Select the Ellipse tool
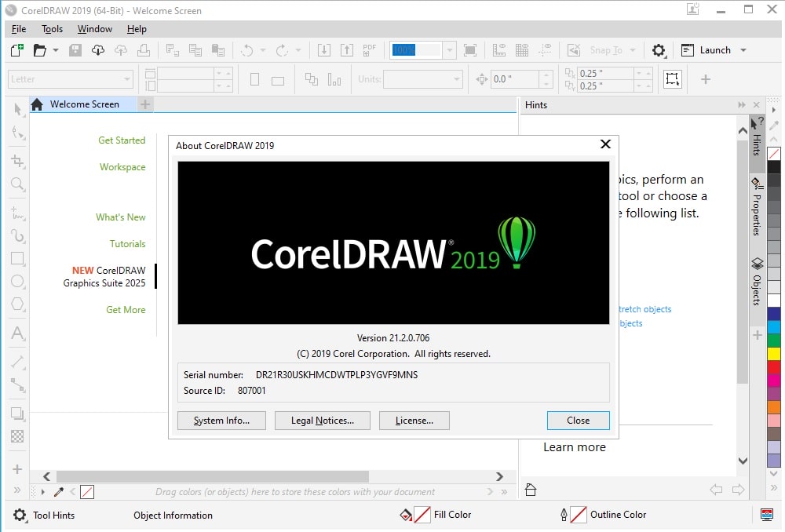Screen dimensions: 785x532 16,281
